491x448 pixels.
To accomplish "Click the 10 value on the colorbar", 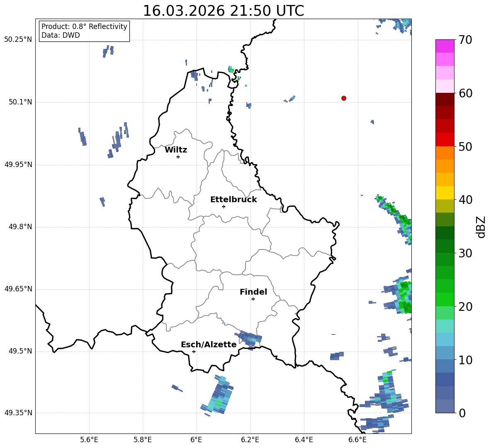I will (465, 360).
